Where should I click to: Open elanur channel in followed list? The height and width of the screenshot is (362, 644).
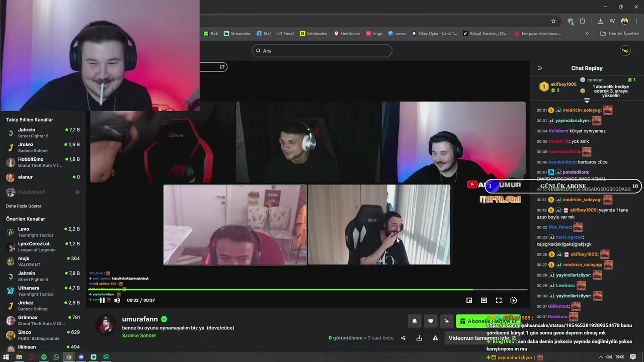coord(43,177)
